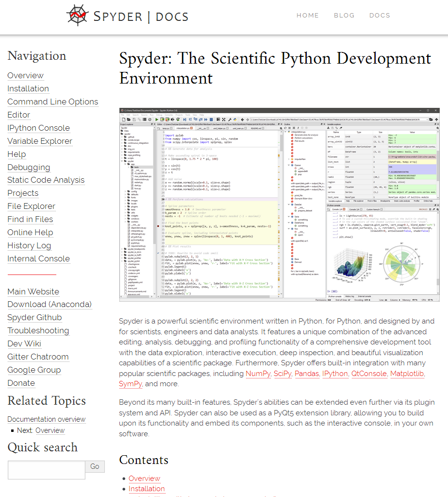448x497 pixels.
Task: Open the SciPy link in paragraph
Action: point(282,374)
